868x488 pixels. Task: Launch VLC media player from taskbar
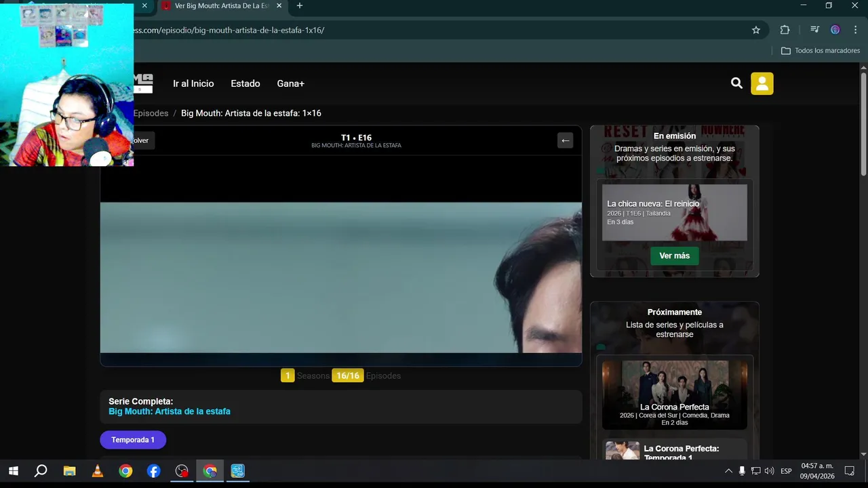[x=98, y=471]
